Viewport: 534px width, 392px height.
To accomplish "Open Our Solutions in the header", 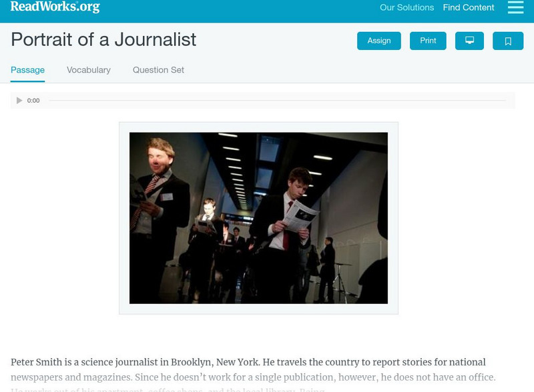I will [407, 7].
